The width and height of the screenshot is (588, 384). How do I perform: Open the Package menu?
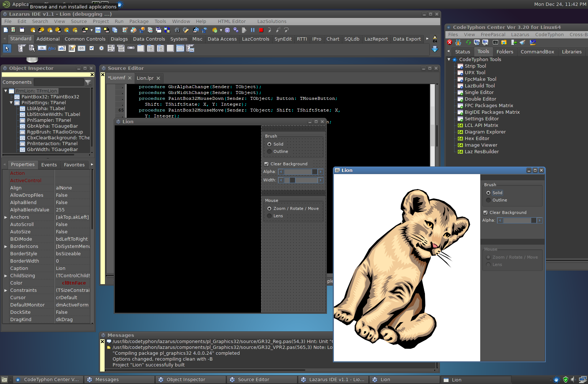coord(139,21)
